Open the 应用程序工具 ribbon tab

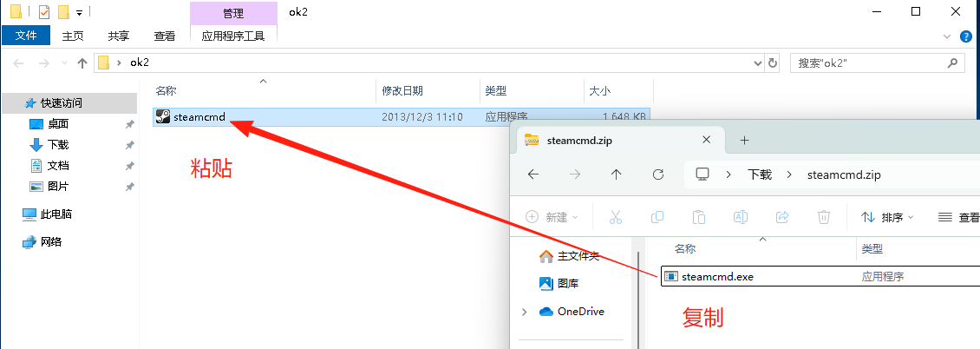click(233, 36)
